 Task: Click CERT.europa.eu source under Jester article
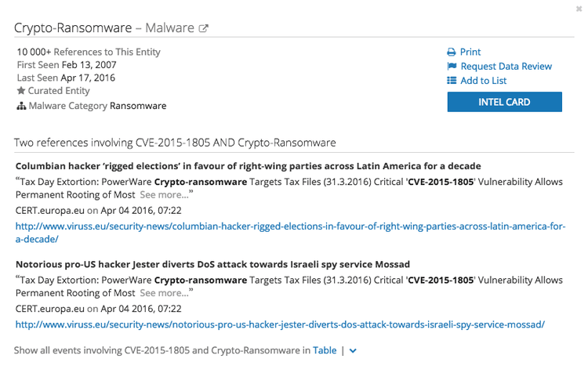tap(49, 309)
